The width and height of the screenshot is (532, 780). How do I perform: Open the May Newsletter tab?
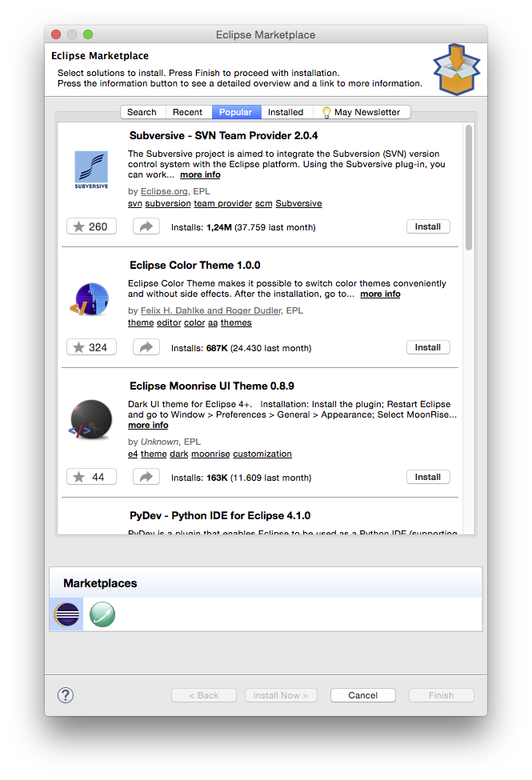click(362, 112)
